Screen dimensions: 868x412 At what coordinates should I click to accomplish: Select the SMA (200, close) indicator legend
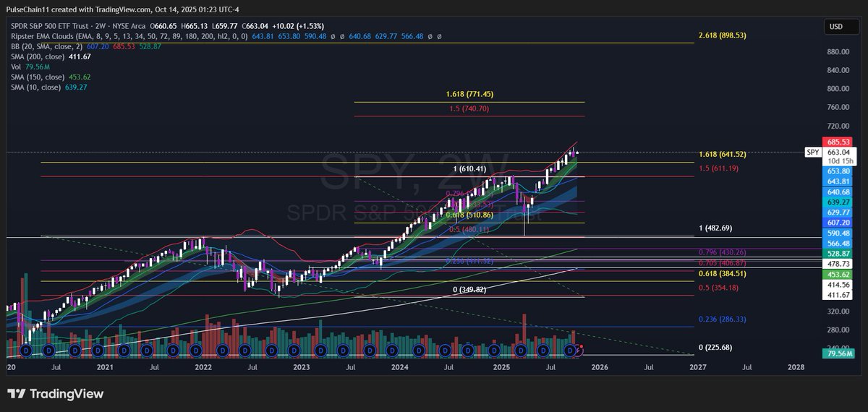coord(38,56)
